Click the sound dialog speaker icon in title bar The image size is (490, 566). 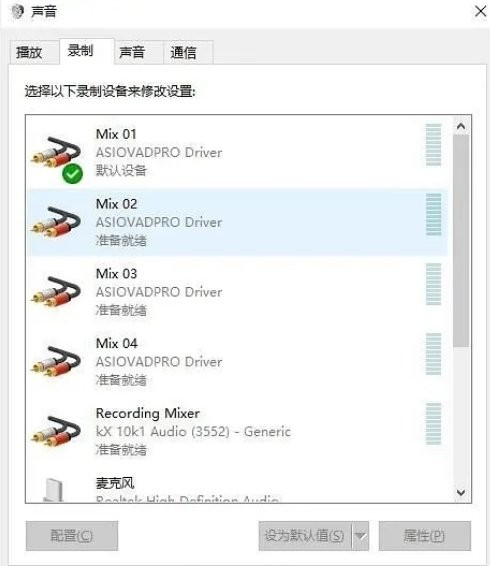point(17,11)
